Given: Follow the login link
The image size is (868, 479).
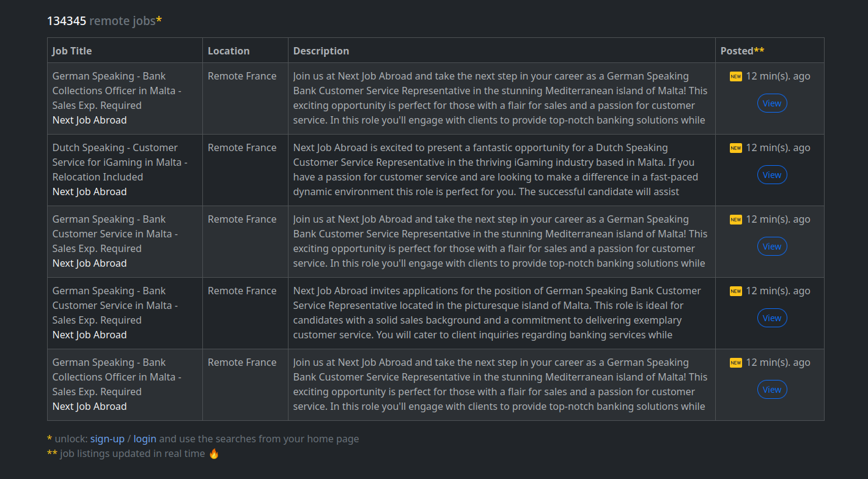Looking at the screenshot, I should tap(145, 439).
